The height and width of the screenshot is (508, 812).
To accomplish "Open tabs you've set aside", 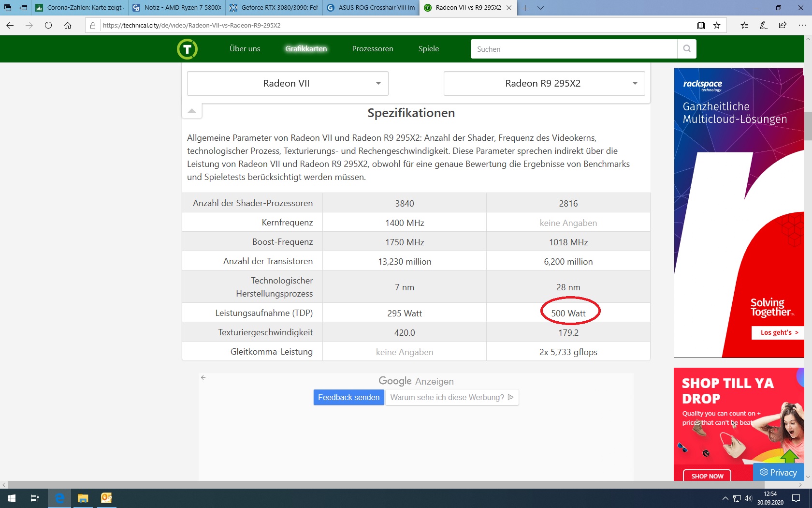I will (8, 8).
